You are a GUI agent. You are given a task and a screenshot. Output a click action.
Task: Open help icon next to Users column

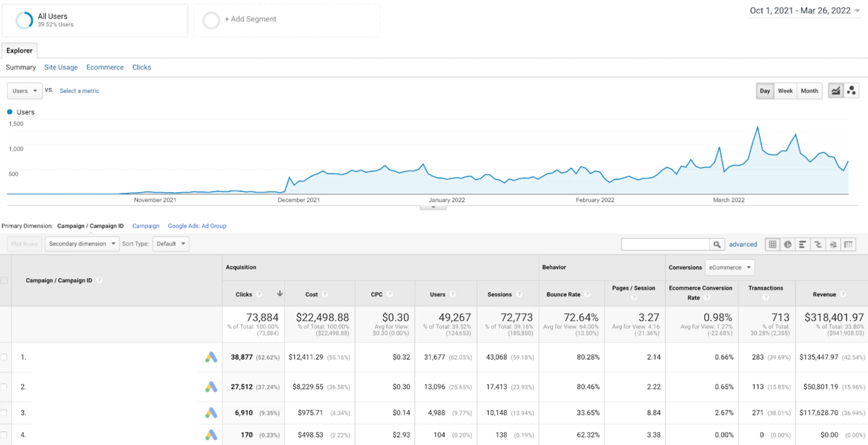[x=453, y=295]
